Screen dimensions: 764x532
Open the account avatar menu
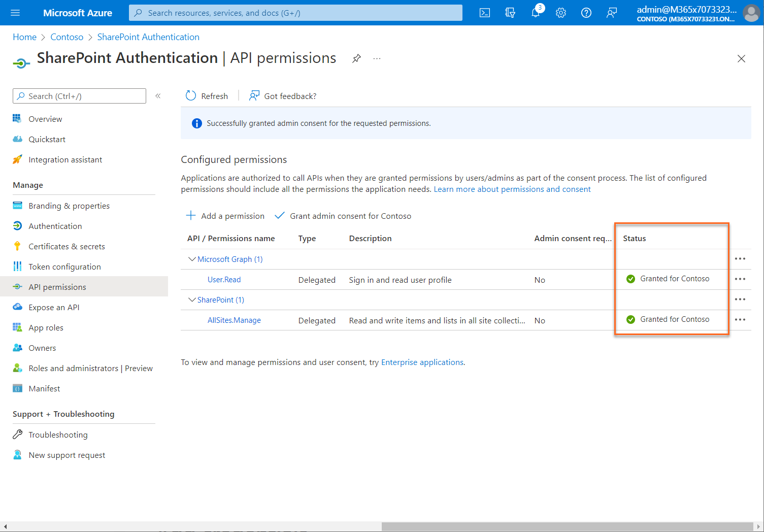(x=751, y=13)
